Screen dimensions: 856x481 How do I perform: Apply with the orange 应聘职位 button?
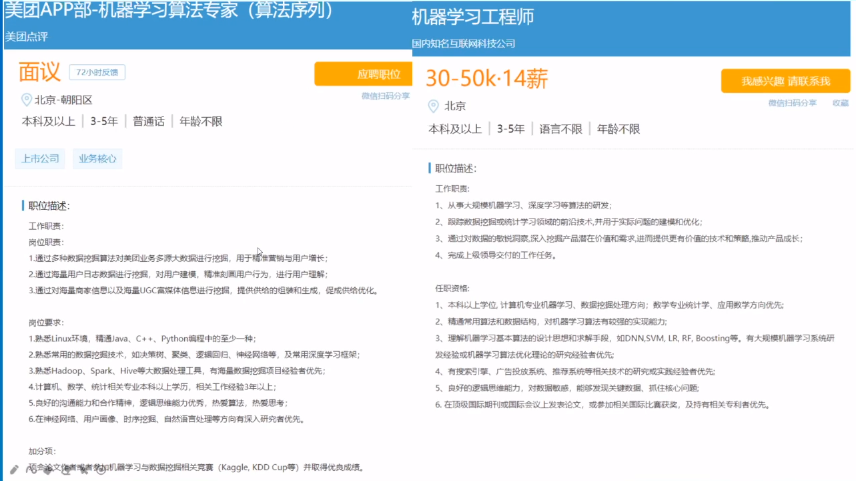(364, 74)
